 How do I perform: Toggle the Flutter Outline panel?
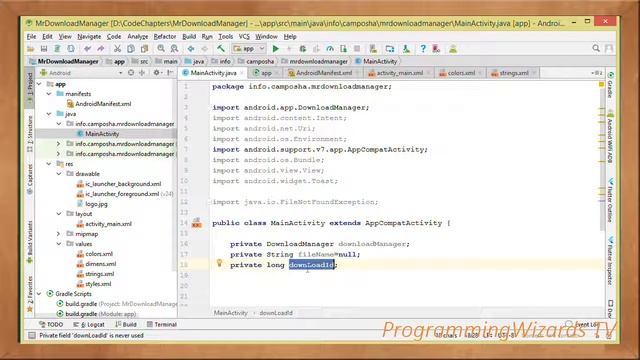[x=610, y=200]
